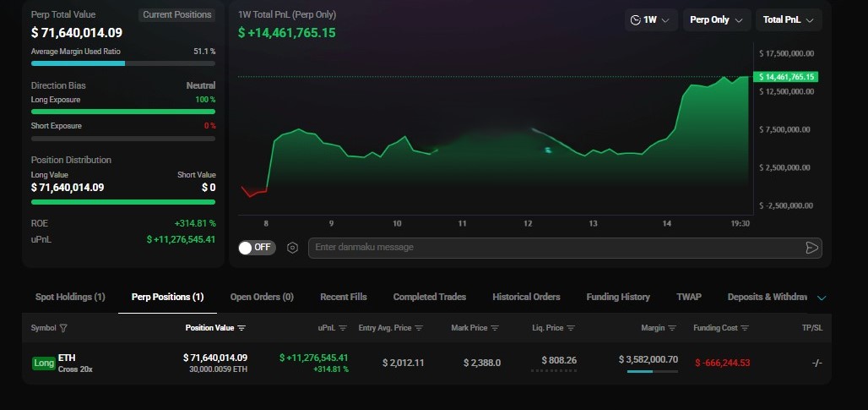Sort positions by Liq. Price icon

(571, 328)
